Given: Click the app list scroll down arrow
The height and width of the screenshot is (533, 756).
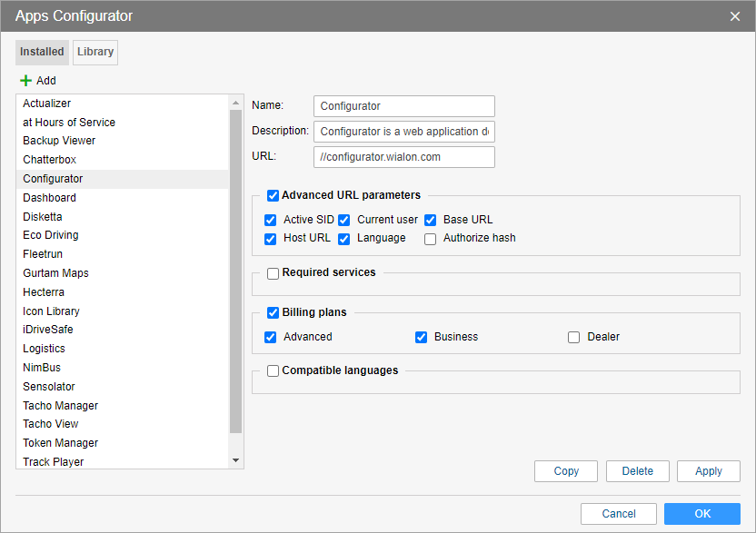Looking at the screenshot, I should pos(235,460).
